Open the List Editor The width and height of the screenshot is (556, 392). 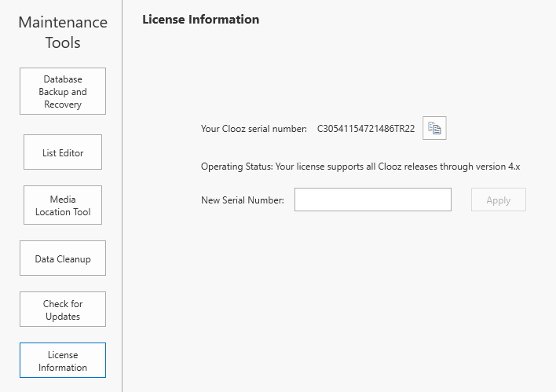point(63,152)
